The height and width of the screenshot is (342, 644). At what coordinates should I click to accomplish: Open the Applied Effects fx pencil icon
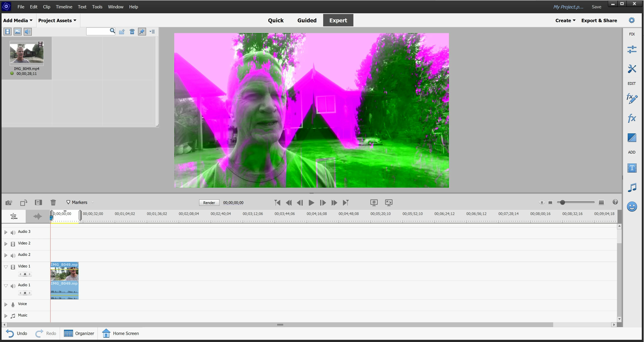click(x=632, y=99)
